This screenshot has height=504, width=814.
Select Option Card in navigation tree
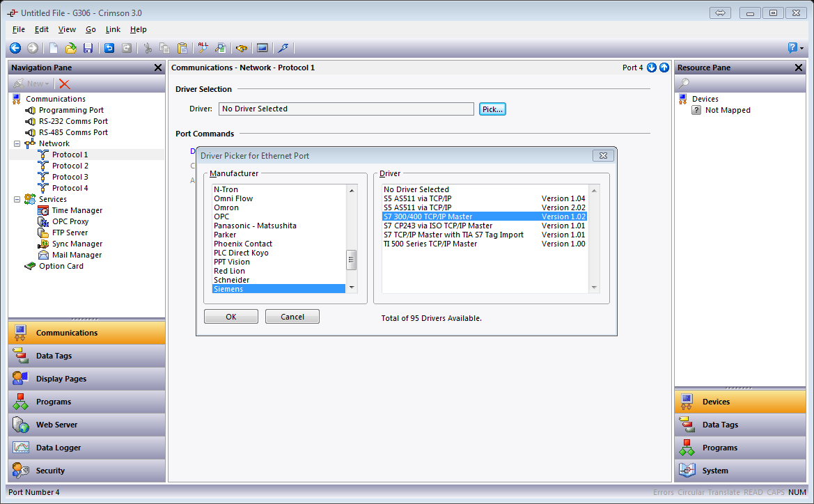(x=61, y=266)
